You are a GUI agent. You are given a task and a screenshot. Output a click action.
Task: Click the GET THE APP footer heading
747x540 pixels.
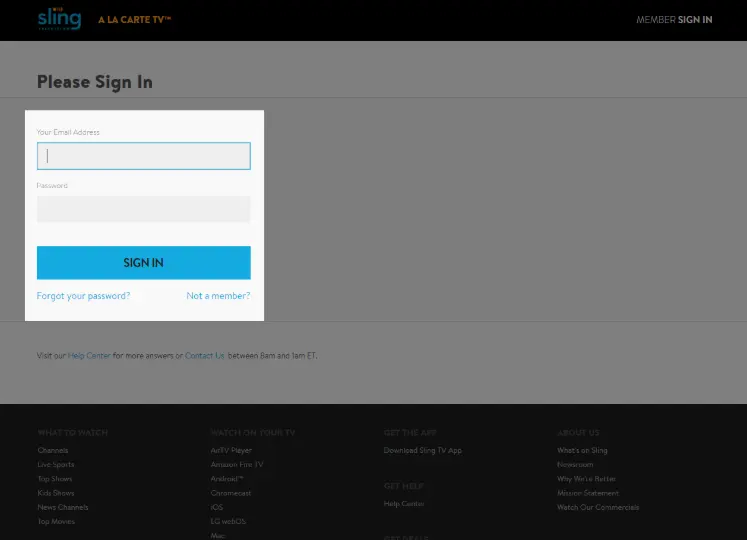point(410,433)
